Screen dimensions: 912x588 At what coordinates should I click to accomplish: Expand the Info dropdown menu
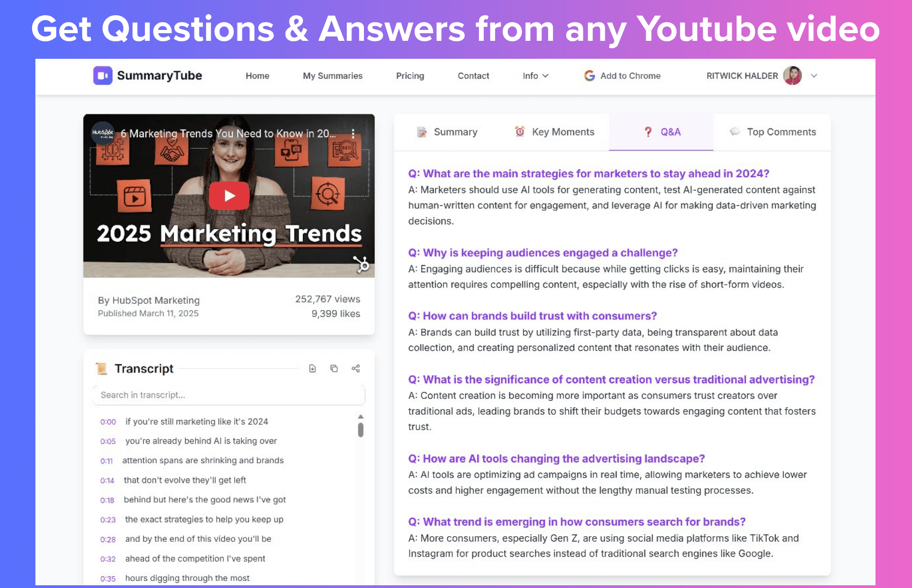click(x=536, y=76)
